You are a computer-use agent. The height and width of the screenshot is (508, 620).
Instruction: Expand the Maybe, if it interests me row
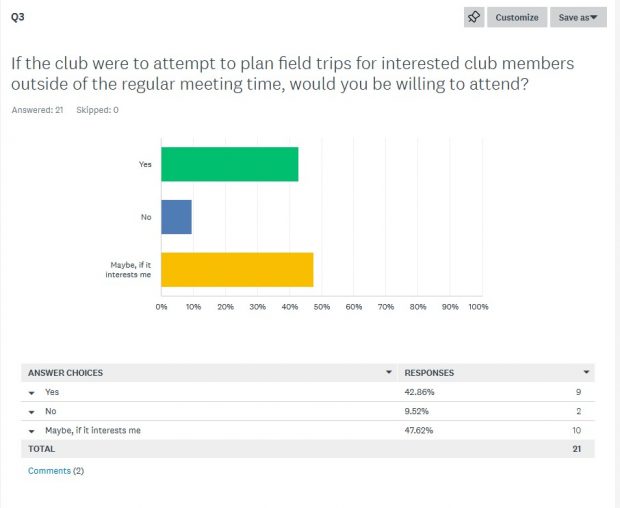(32, 430)
